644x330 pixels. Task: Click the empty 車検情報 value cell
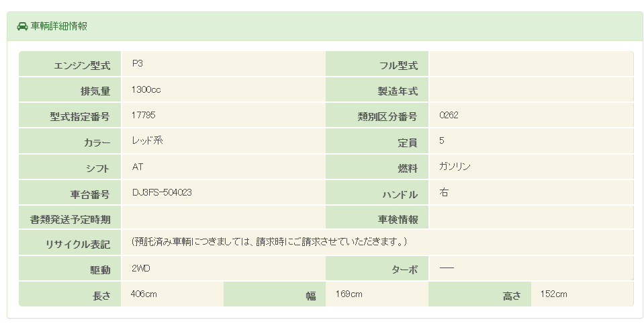[531, 218]
